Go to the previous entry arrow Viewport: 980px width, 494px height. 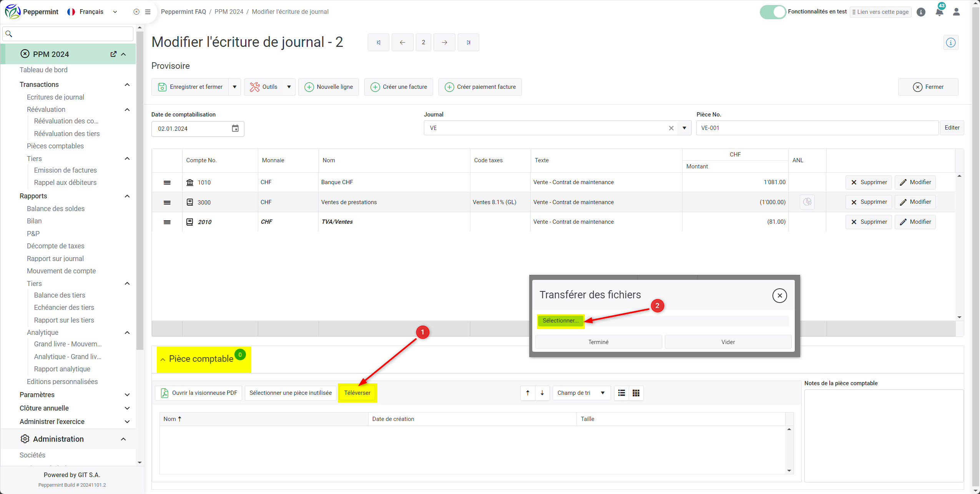pos(402,42)
